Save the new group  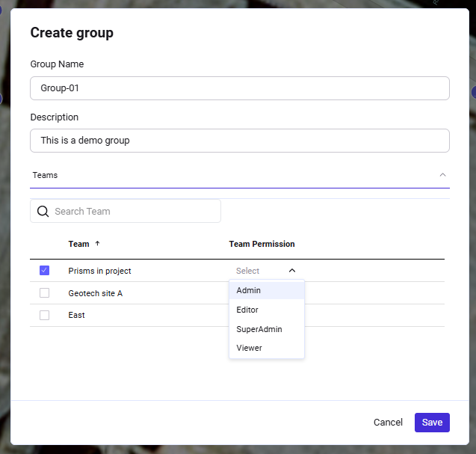pos(432,423)
